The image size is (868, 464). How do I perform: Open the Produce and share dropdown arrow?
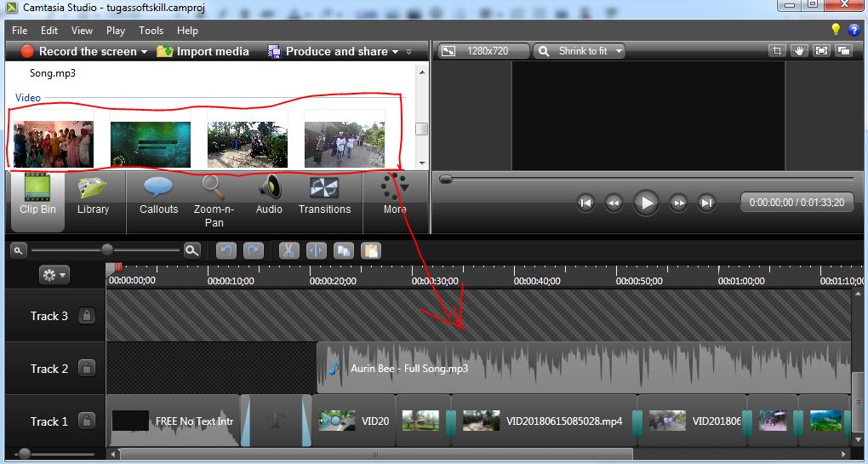point(395,52)
